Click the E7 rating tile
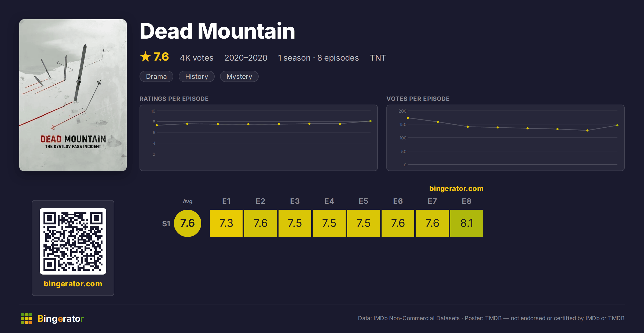This screenshot has width=644, height=333. [x=432, y=223]
